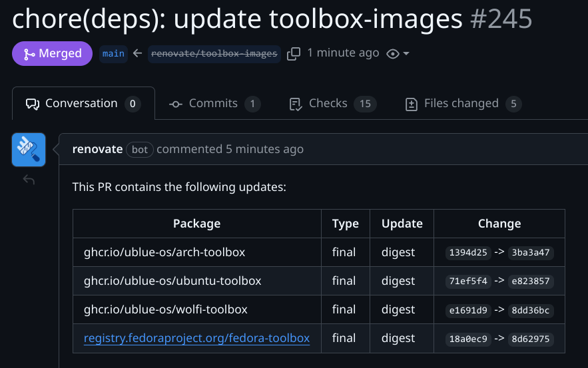588x368 pixels.
Task: Click the reply arrow icon below avatar
Action: click(x=29, y=180)
